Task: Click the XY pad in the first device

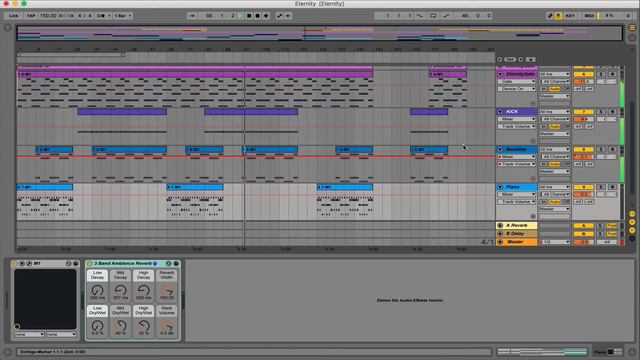Action: (45, 299)
